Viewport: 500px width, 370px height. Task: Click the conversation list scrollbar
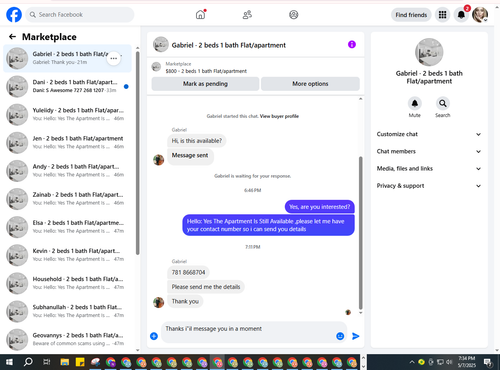tap(137, 153)
